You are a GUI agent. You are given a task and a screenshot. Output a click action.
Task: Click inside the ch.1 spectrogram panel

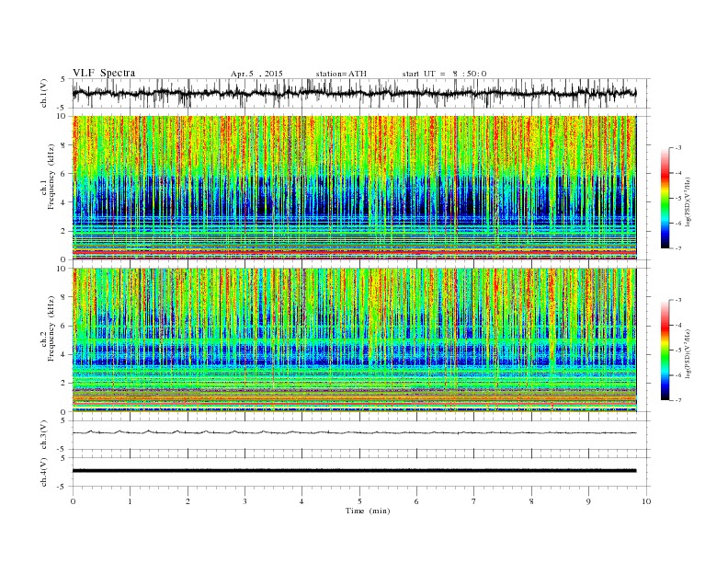pyautogui.click(x=354, y=188)
